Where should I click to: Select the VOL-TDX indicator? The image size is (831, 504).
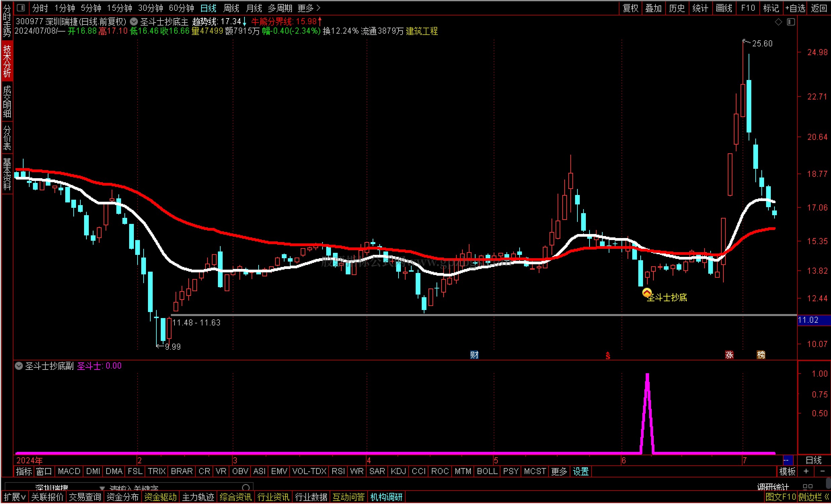[x=309, y=471]
